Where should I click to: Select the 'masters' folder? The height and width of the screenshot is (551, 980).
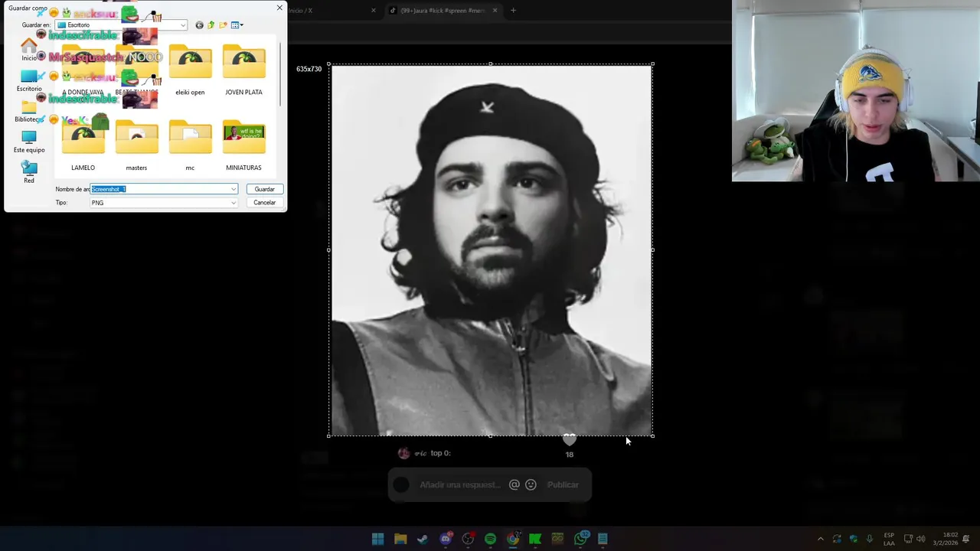[136, 145]
